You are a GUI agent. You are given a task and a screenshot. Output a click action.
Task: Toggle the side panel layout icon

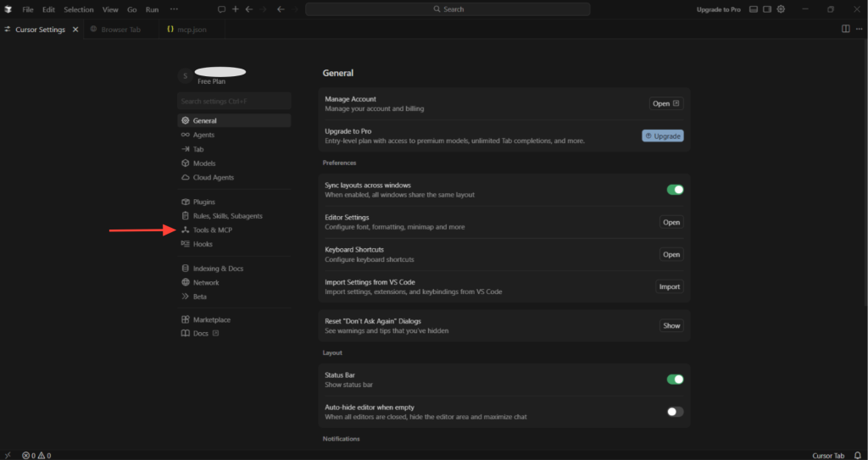pyautogui.click(x=766, y=9)
